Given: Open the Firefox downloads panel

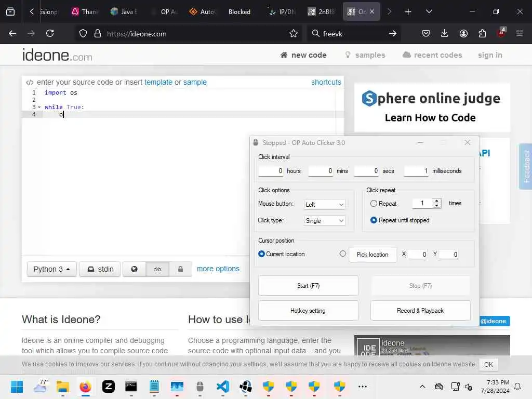Looking at the screenshot, I should pos(445,33).
